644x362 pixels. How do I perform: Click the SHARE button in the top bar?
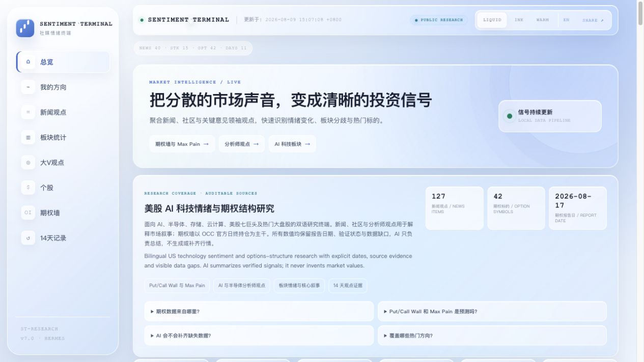point(593,20)
